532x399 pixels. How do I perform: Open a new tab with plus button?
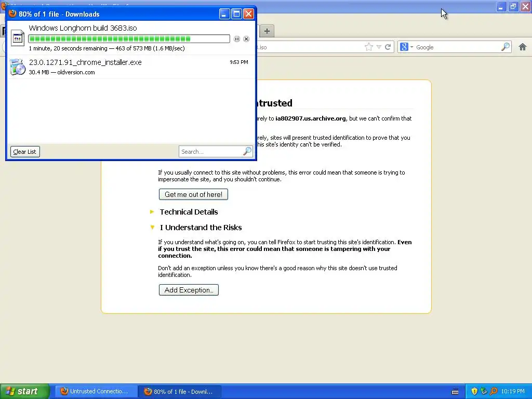[267, 31]
